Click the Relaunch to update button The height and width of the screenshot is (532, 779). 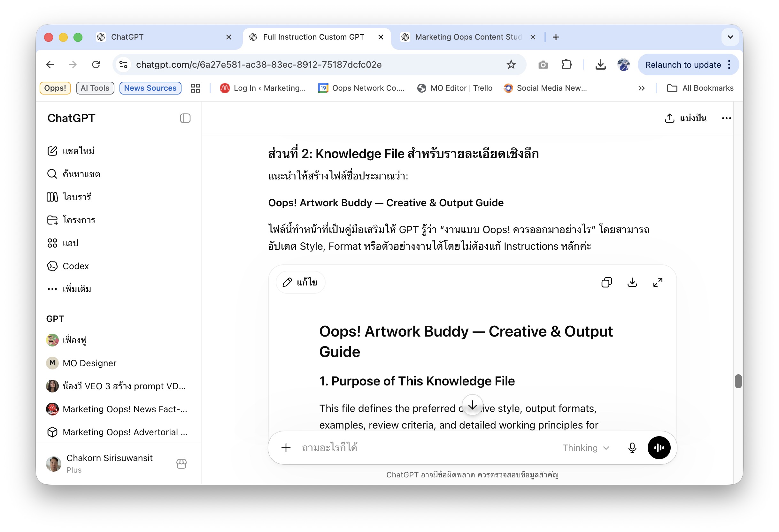pyautogui.click(x=683, y=65)
